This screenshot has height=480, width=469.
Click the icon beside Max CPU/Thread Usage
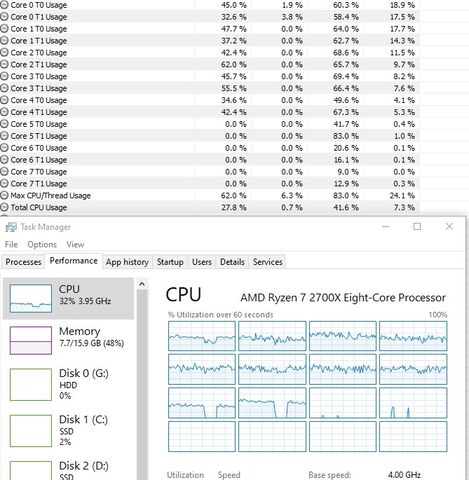pyautogui.click(x=4, y=195)
